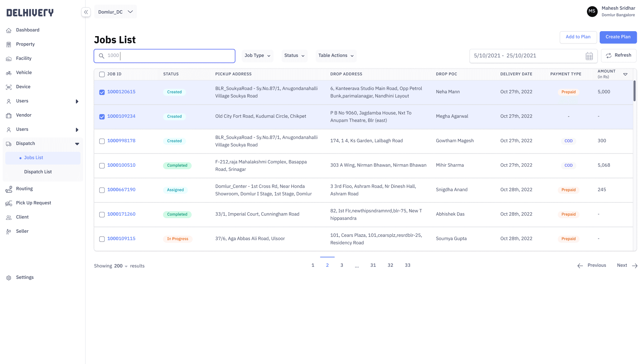Open the date range calendar icon
Image resolution: width=644 pixels, height=364 pixels.
(x=589, y=56)
